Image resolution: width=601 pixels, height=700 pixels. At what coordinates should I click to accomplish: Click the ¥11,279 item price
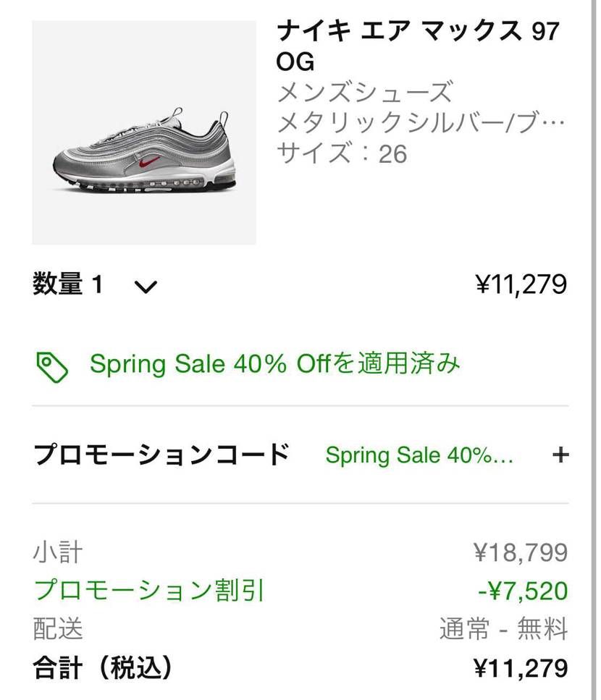(x=521, y=284)
